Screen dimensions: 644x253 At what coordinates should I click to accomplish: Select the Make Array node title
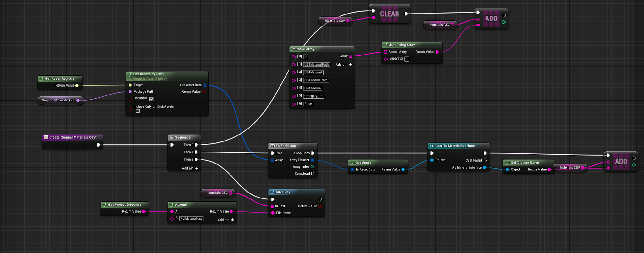point(305,49)
